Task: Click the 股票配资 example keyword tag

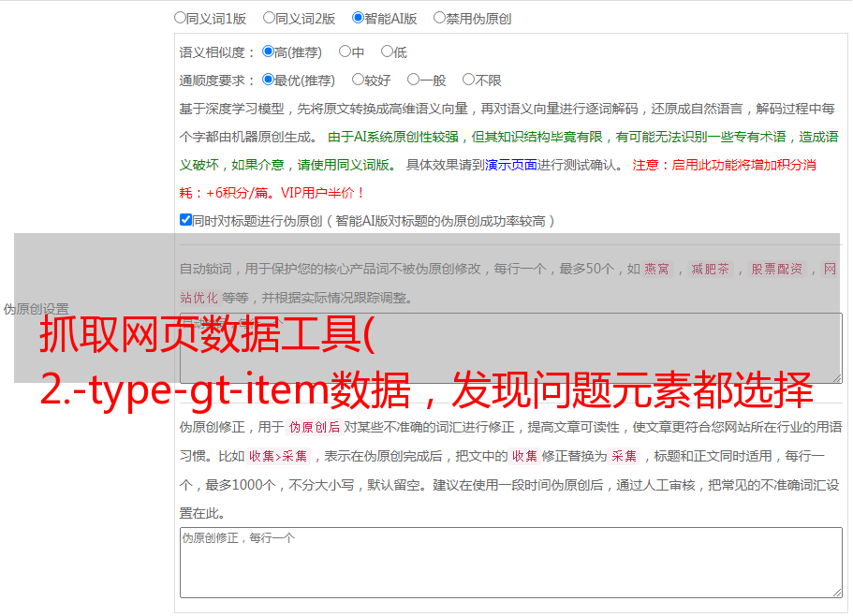Action: click(x=776, y=270)
